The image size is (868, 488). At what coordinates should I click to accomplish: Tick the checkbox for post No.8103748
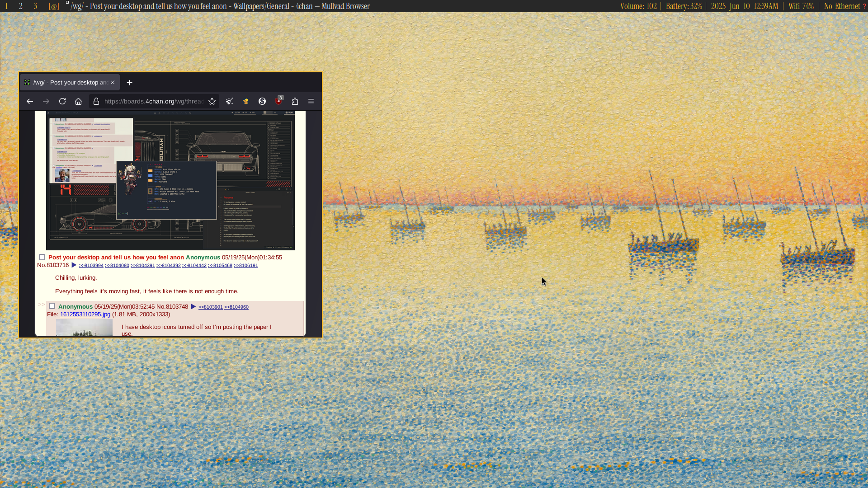[x=52, y=306]
